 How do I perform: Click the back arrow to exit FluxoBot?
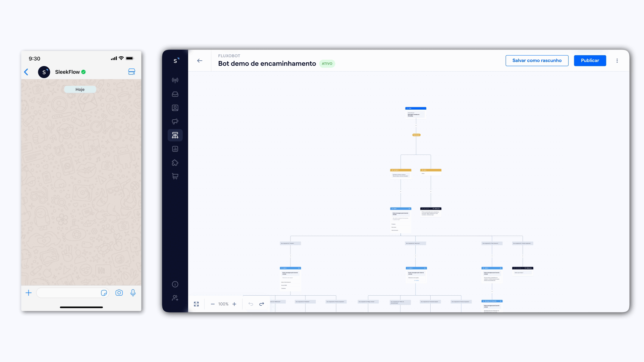pyautogui.click(x=200, y=61)
